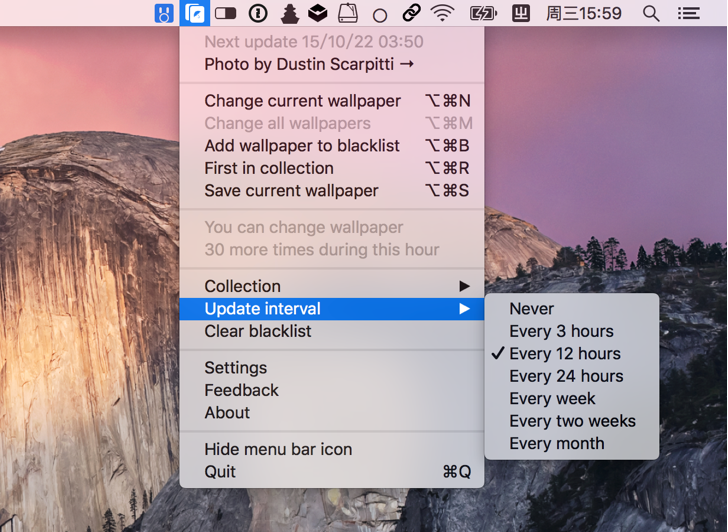Choose First in collection
Screen dimensions: 728x532
click(332, 168)
